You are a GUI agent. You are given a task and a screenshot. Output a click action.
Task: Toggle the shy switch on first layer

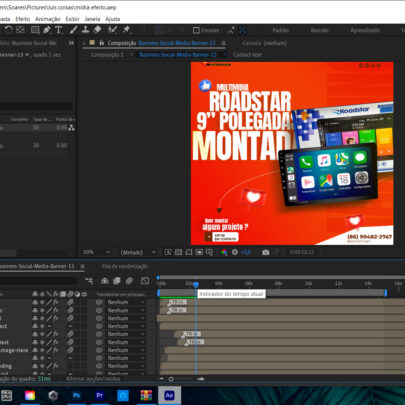pyautogui.click(x=35, y=302)
